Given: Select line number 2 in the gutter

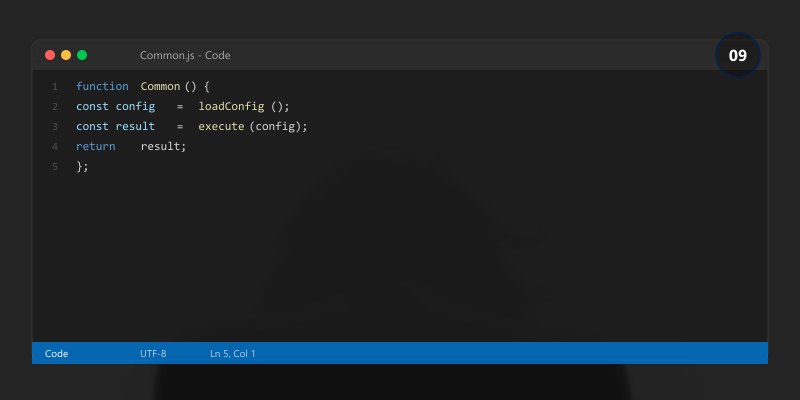Looking at the screenshot, I should pos(55,107).
